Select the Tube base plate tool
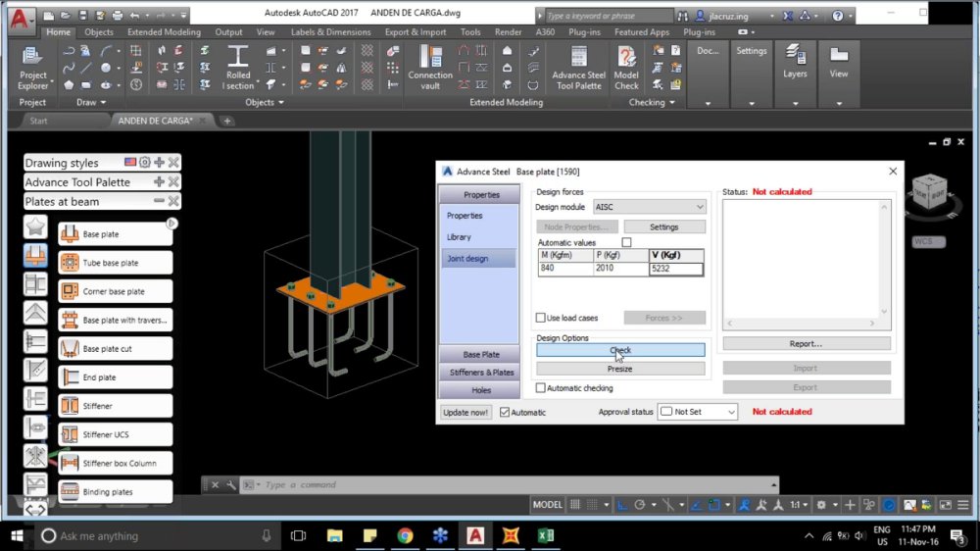 pyautogui.click(x=115, y=263)
